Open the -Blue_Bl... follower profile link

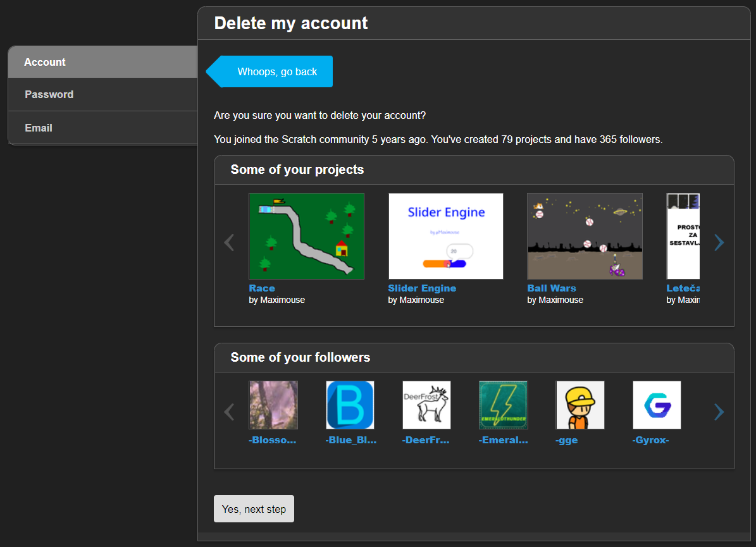351,440
